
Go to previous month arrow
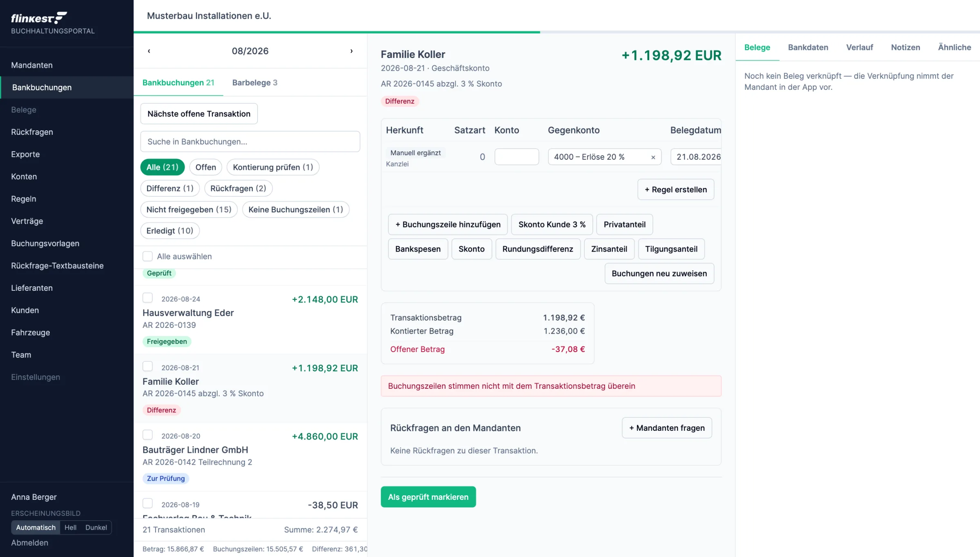(149, 51)
